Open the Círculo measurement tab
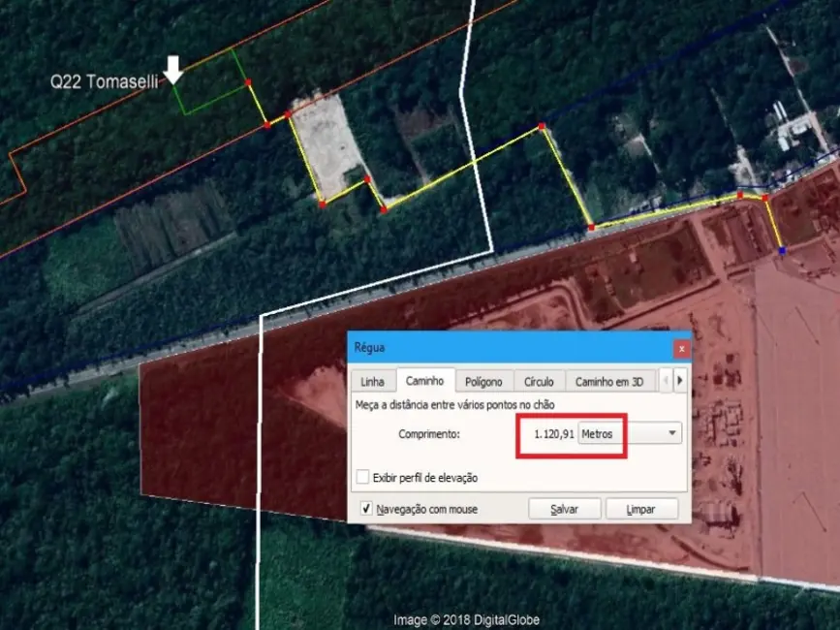Viewport: 840px width, 630px height. [x=539, y=380]
